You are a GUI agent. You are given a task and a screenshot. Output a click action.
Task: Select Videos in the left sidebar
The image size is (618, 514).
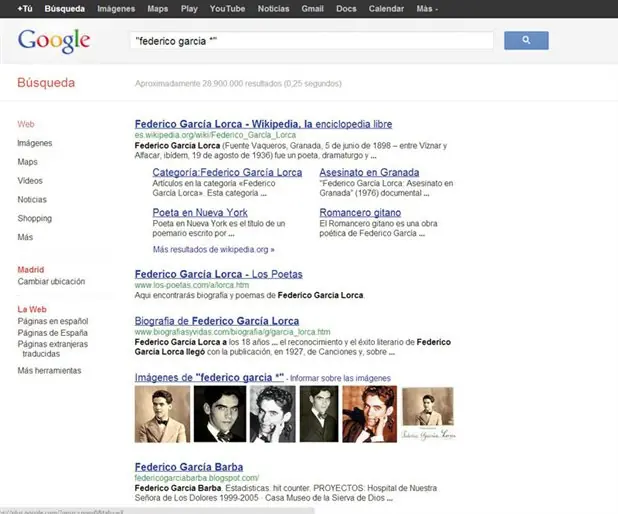pos(30,181)
